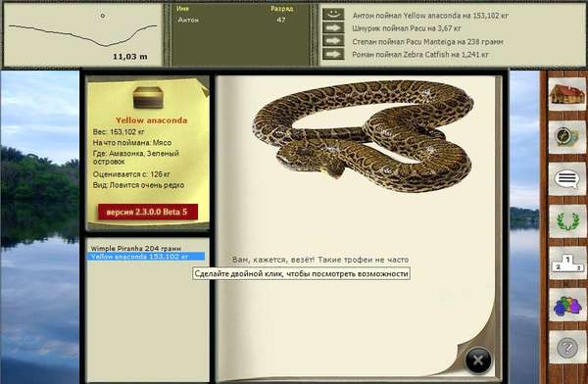Open the compass map icon
Viewport: 588px width, 384px height.
(x=567, y=136)
